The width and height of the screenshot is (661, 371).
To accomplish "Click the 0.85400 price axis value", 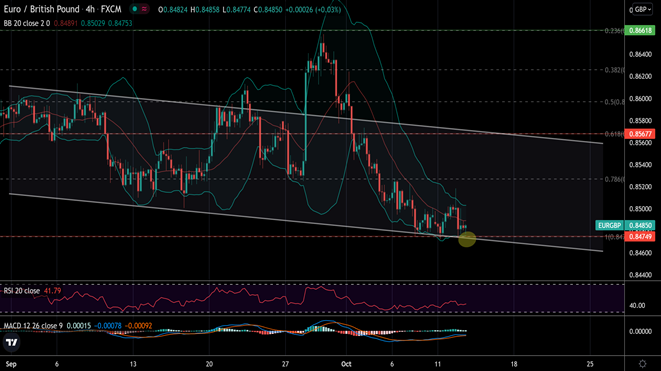I will coord(640,165).
